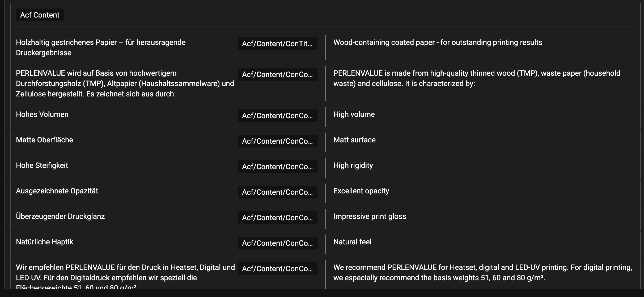Click Acf/Content/ConCo… tag beside Wir empfehlen row
Screen dimensions: 644x297
tap(277, 269)
